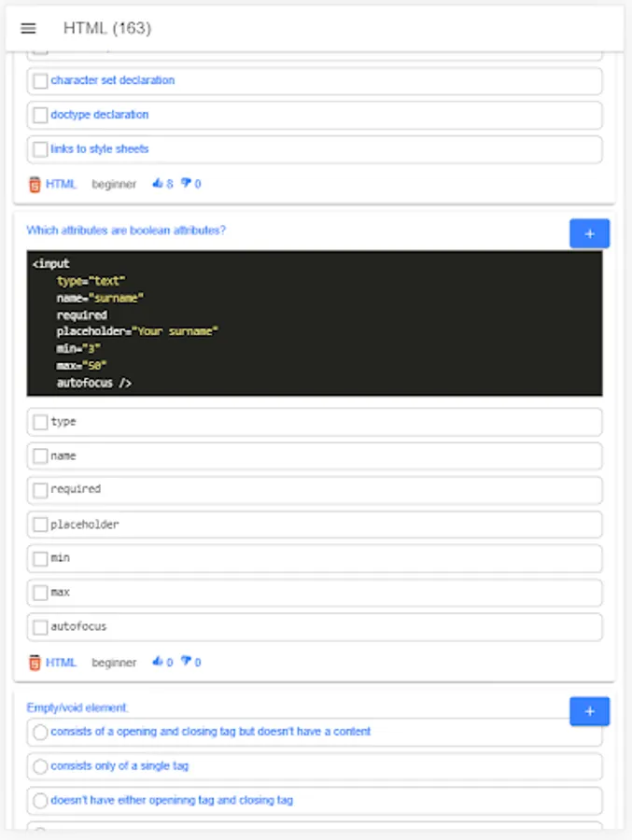Click thumbs down icon in the first question footer
Image resolution: width=632 pixels, height=840 pixels.
[186, 184]
